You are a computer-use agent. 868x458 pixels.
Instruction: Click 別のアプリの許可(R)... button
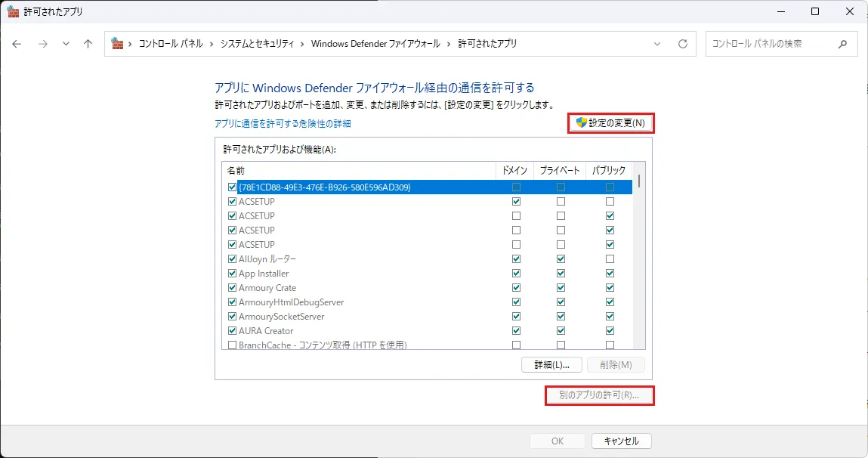(x=599, y=395)
